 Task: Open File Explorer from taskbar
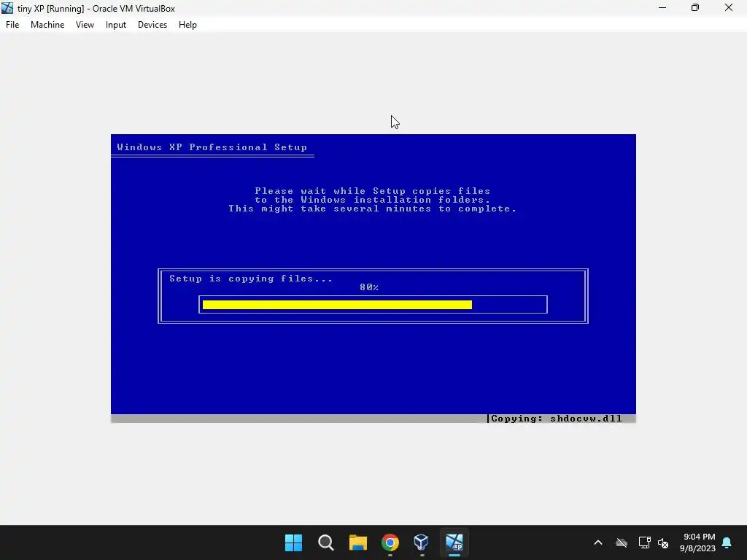pyautogui.click(x=357, y=542)
